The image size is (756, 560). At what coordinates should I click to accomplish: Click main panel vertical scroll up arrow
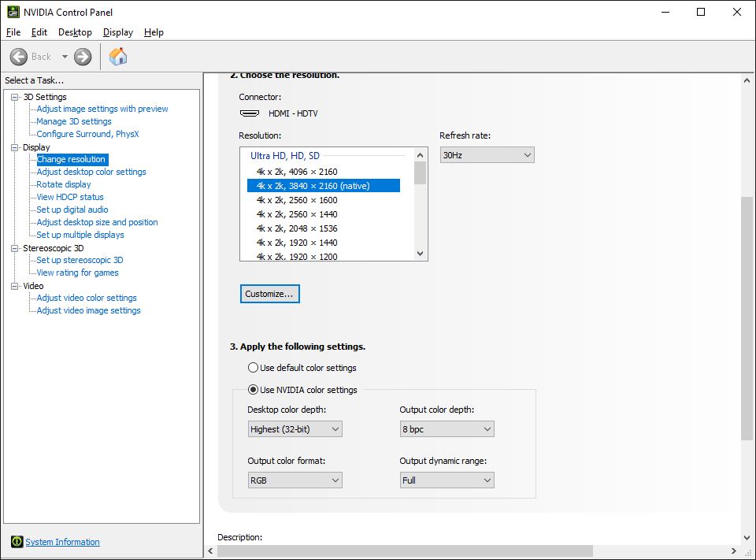[747, 80]
